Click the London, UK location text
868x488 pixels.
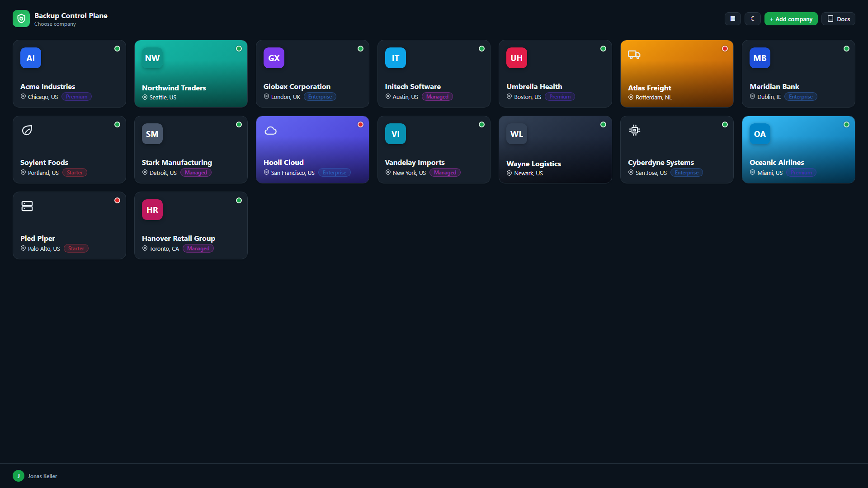[286, 97]
